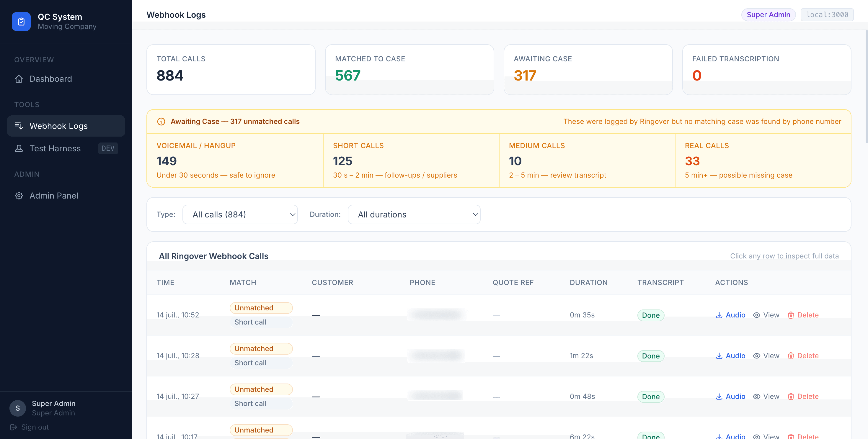Open the Type filter dropdown
Image resolution: width=868 pixels, height=439 pixels.
tap(240, 214)
